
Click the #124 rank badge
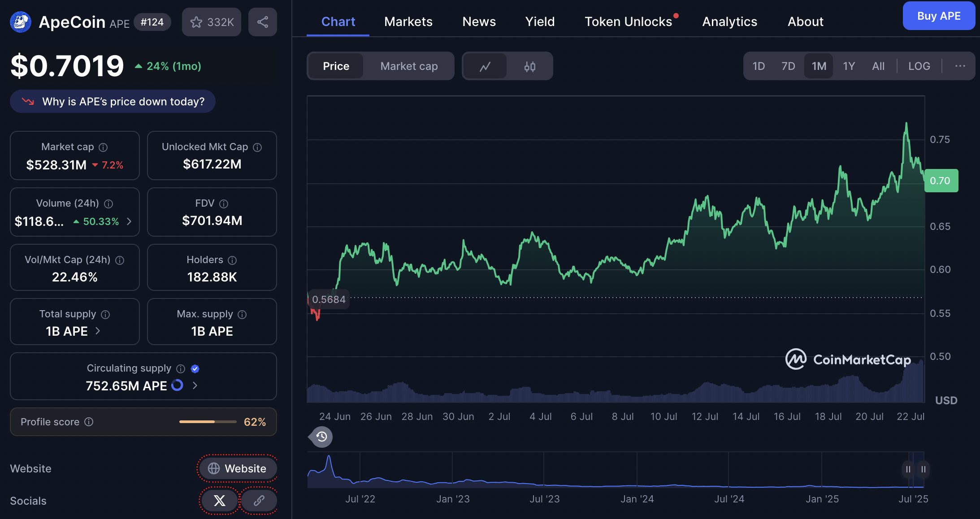[152, 22]
